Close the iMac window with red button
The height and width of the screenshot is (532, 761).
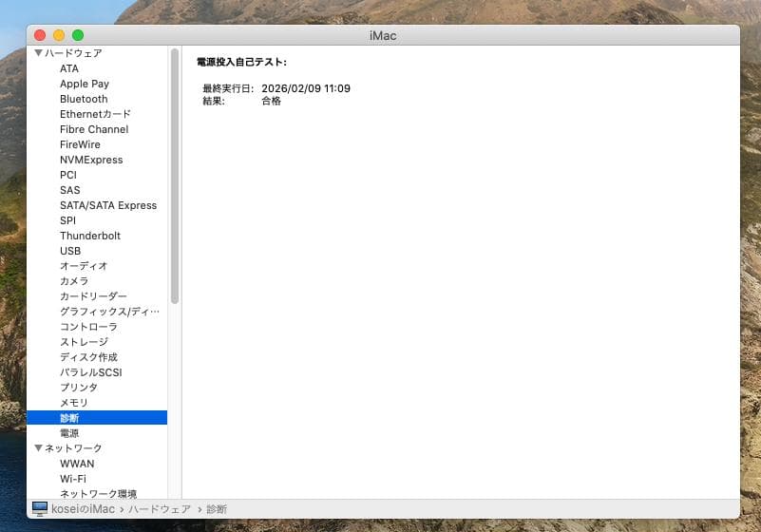tap(40, 35)
